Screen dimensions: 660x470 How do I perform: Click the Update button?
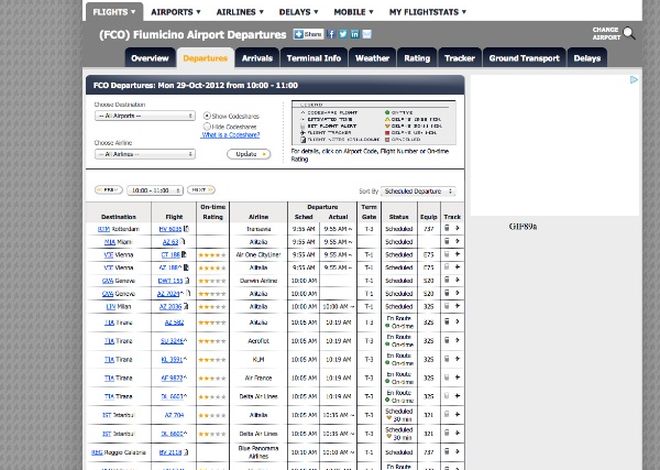tap(249, 154)
